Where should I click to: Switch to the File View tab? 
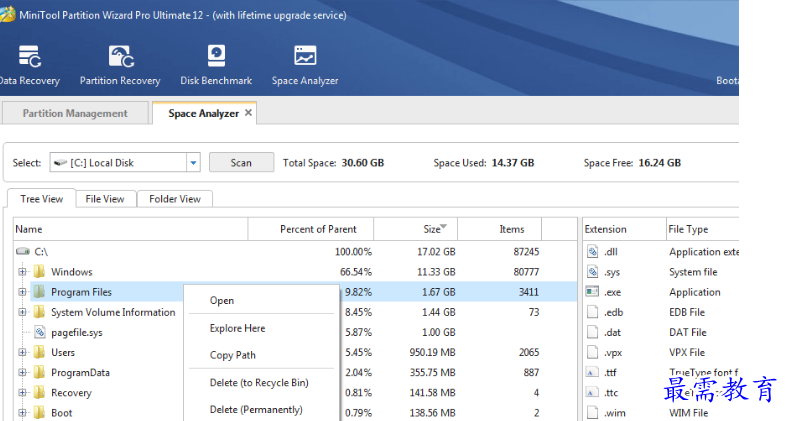(105, 199)
